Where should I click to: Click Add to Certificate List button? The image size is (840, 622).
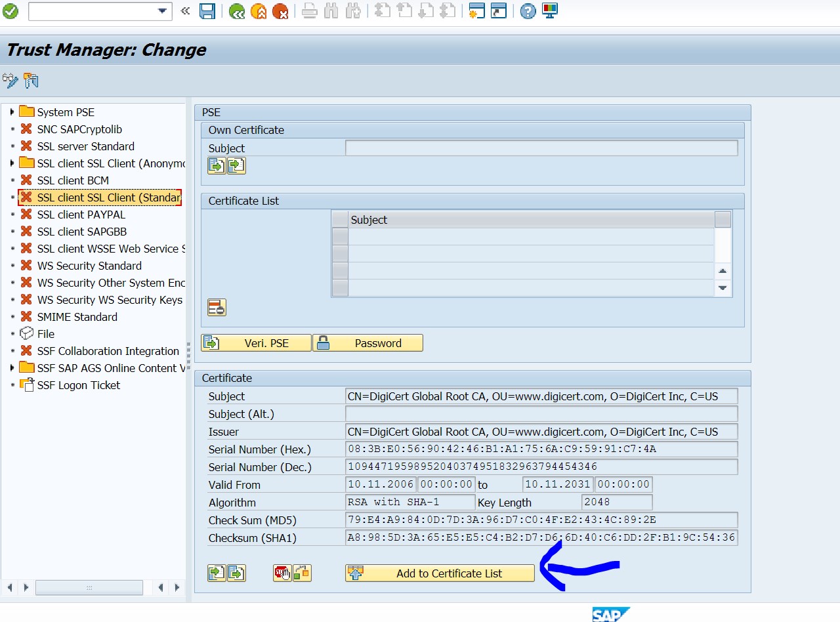(440, 573)
